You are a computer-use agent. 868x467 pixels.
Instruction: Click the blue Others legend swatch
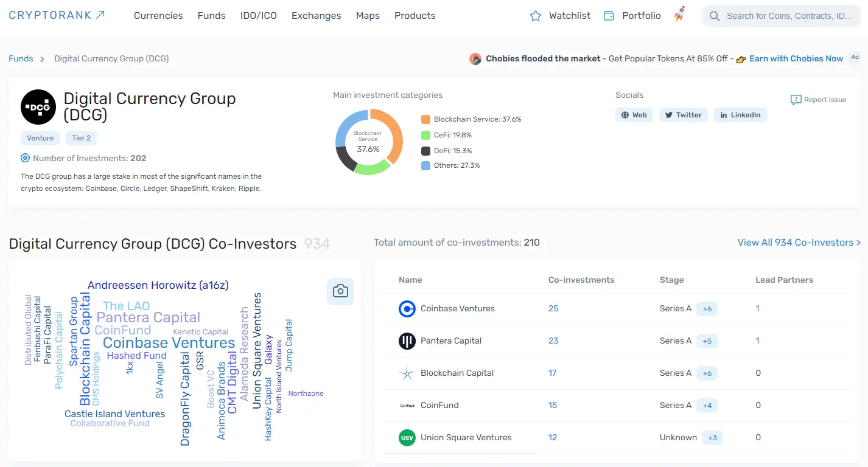[x=425, y=165]
